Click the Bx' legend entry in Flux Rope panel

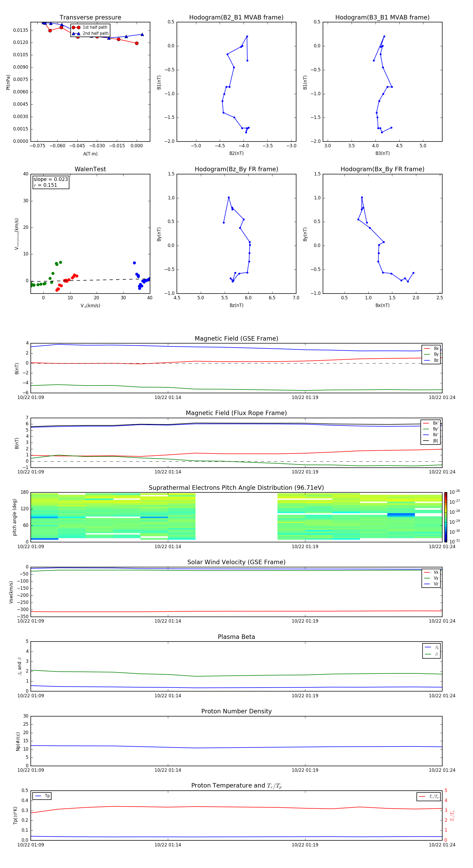431,423
